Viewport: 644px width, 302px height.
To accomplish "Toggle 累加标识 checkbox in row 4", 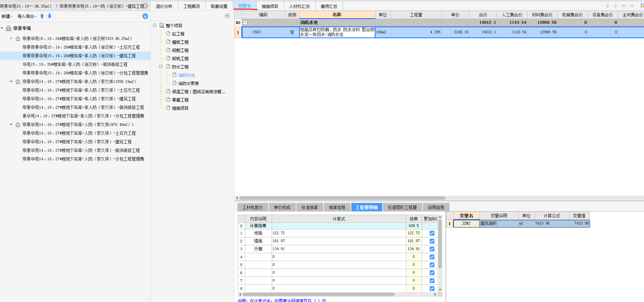I will point(432,257).
